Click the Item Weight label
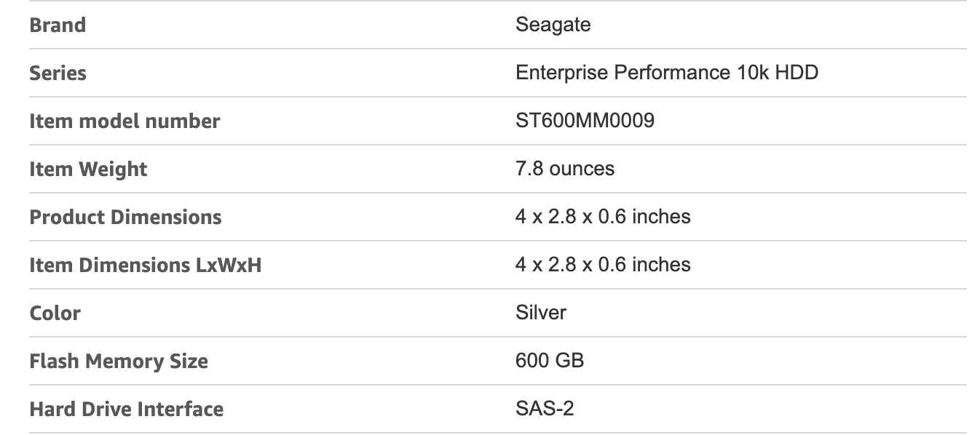The image size is (980, 435). [88, 169]
